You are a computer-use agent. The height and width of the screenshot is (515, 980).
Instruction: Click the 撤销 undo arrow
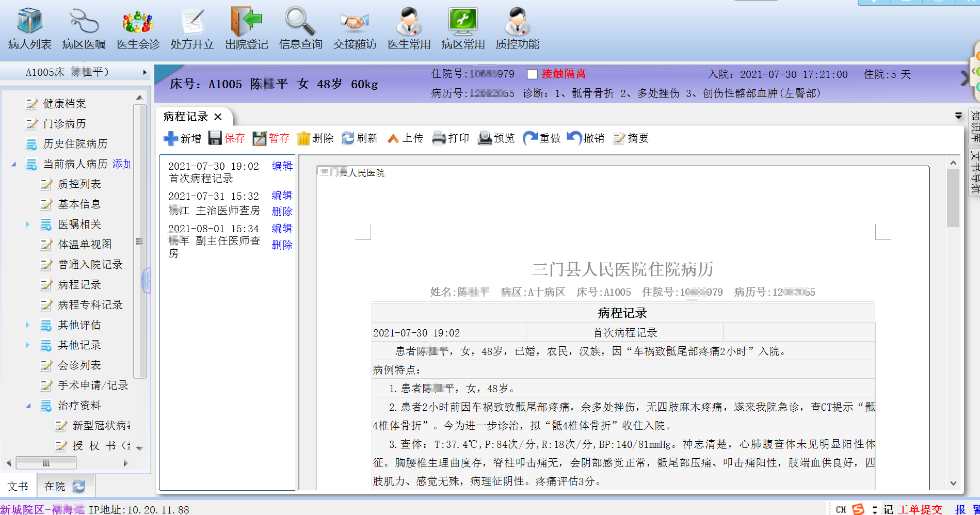574,138
